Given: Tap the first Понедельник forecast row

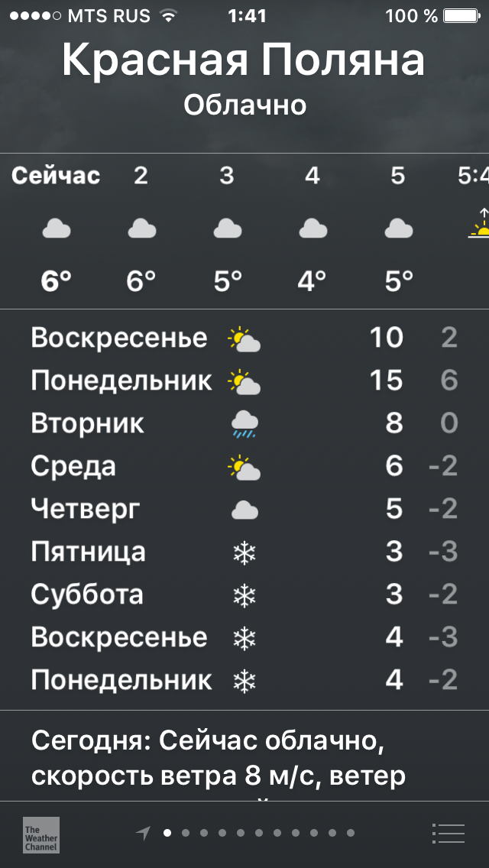Looking at the screenshot, I should coord(244,381).
